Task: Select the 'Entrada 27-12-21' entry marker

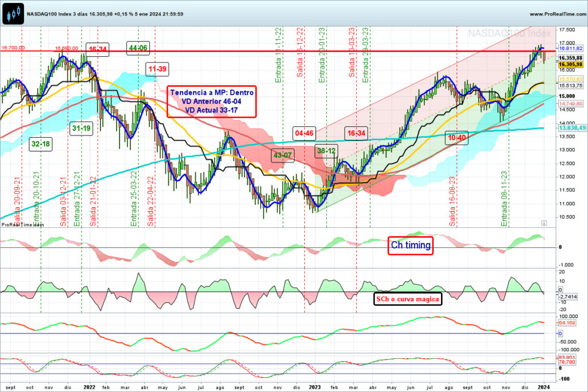Action: (77, 199)
